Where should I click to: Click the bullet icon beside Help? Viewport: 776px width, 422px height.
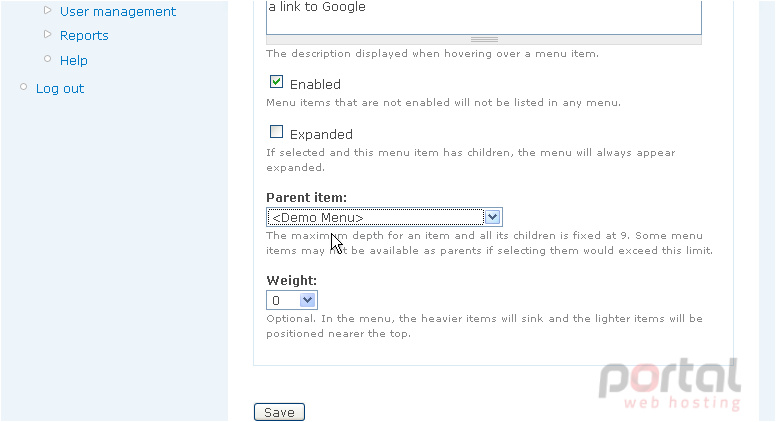click(48, 58)
